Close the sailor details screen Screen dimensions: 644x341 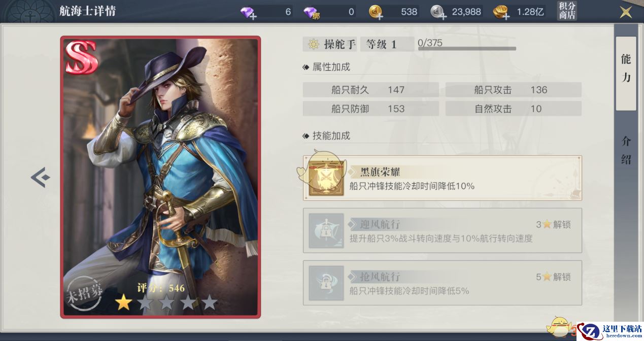pos(626,12)
